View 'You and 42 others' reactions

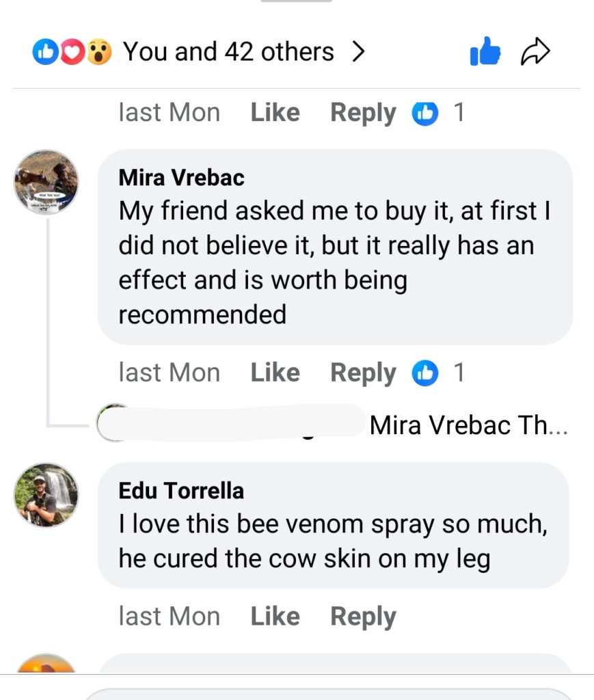click(228, 52)
